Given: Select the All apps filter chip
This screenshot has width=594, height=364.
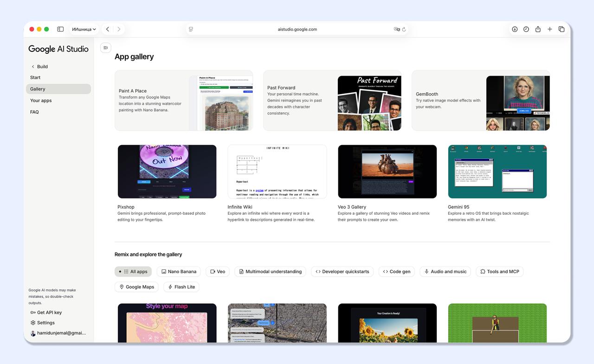Looking at the screenshot, I should 133,272.
